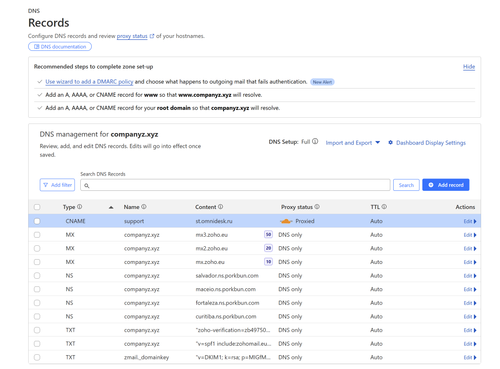Image resolution: width=500 pixels, height=369 pixels.
Task: Select the curitiba.ns.porkbun.com record checkbox
Action: [x=37, y=316]
